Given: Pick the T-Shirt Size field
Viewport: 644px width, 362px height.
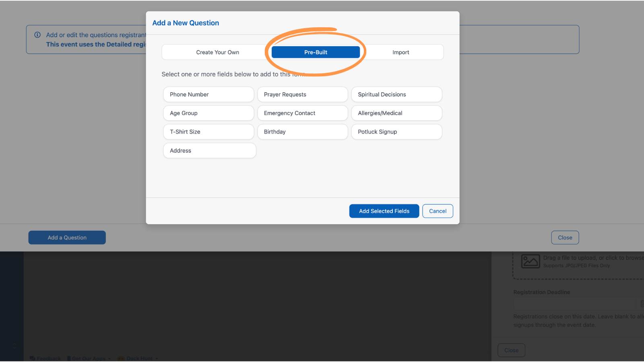Looking at the screenshot, I should (x=208, y=132).
